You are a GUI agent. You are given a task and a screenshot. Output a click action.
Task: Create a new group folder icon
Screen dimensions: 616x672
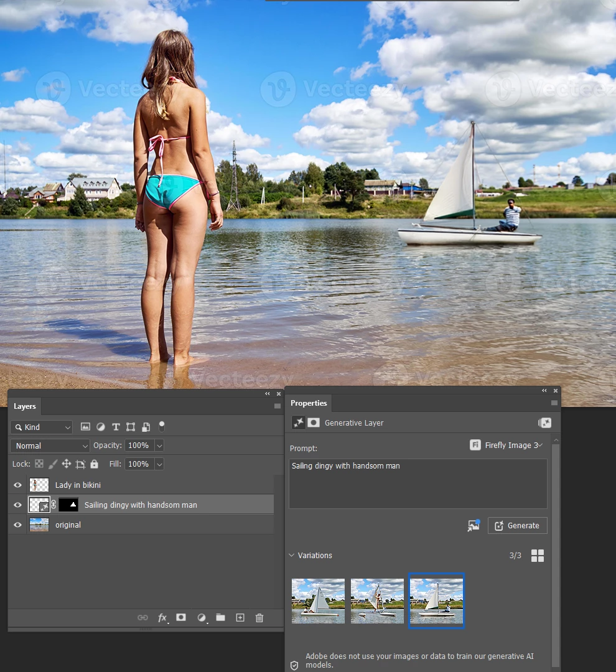pos(220,618)
